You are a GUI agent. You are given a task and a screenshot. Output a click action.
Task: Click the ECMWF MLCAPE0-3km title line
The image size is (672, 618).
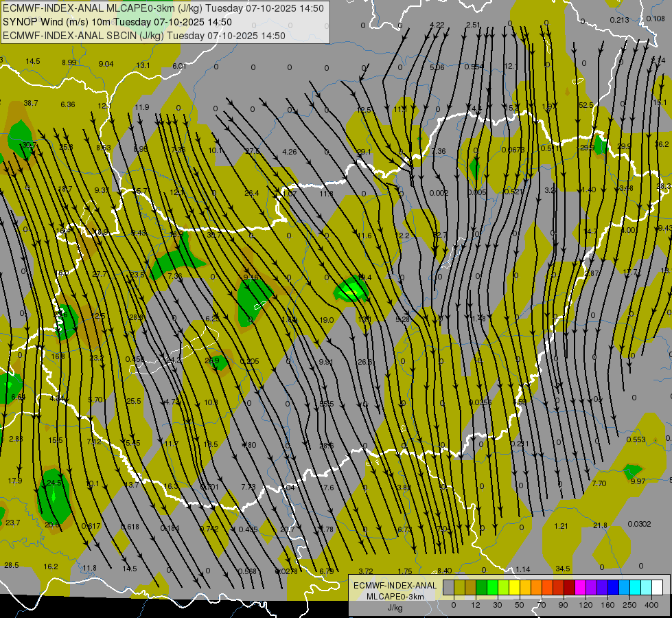click(x=163, y=9)
